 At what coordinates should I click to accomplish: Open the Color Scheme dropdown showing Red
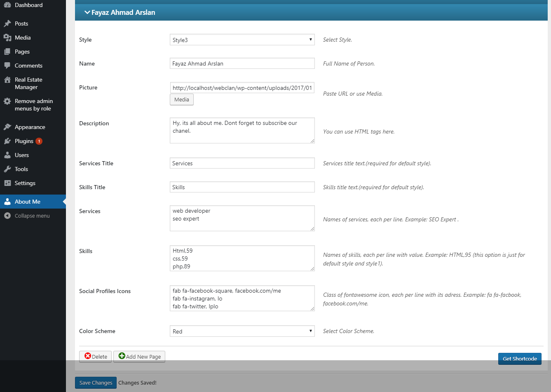pyautogui.click(x=242, y=331)
